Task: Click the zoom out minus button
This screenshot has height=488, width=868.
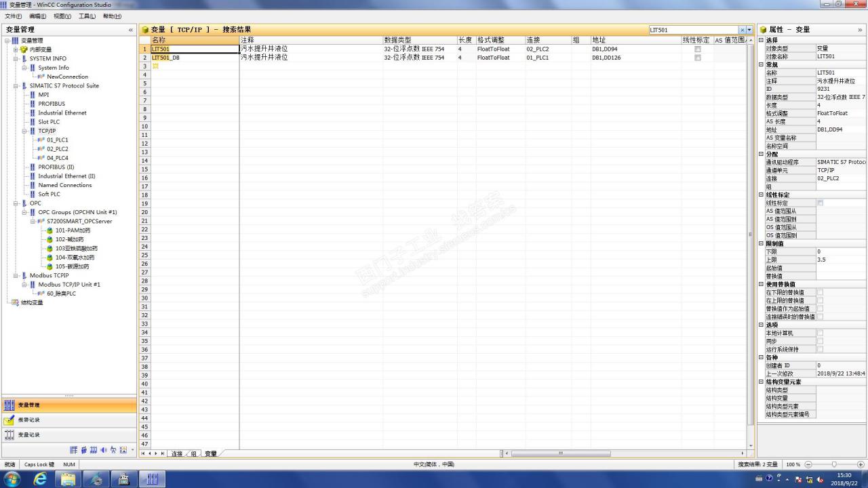Action: [x=808, y=464]
